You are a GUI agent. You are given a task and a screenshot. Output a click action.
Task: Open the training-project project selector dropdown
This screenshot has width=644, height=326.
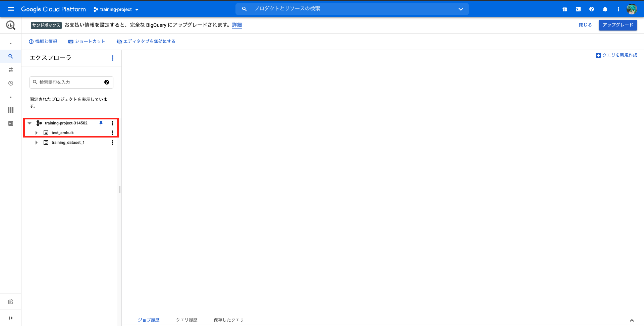116,9
